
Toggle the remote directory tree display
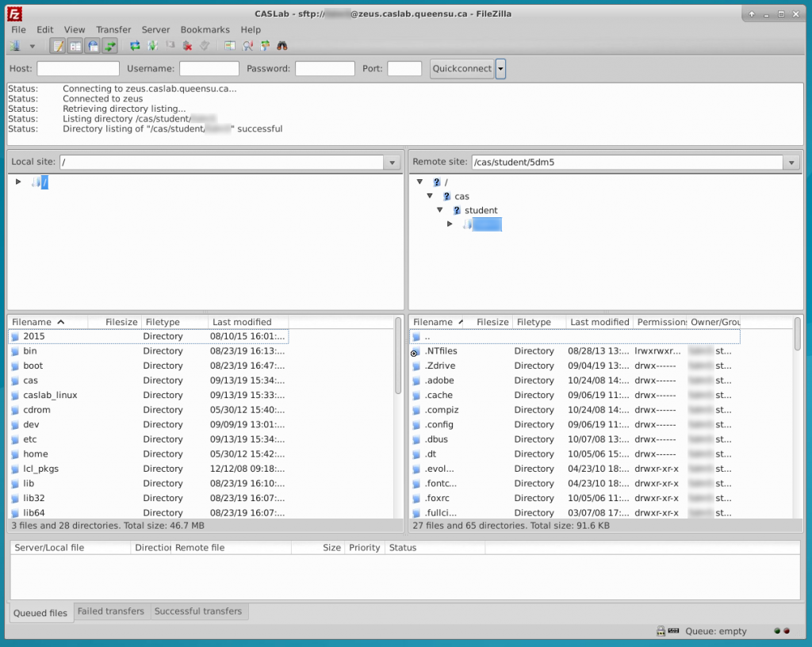click(93, 46)
